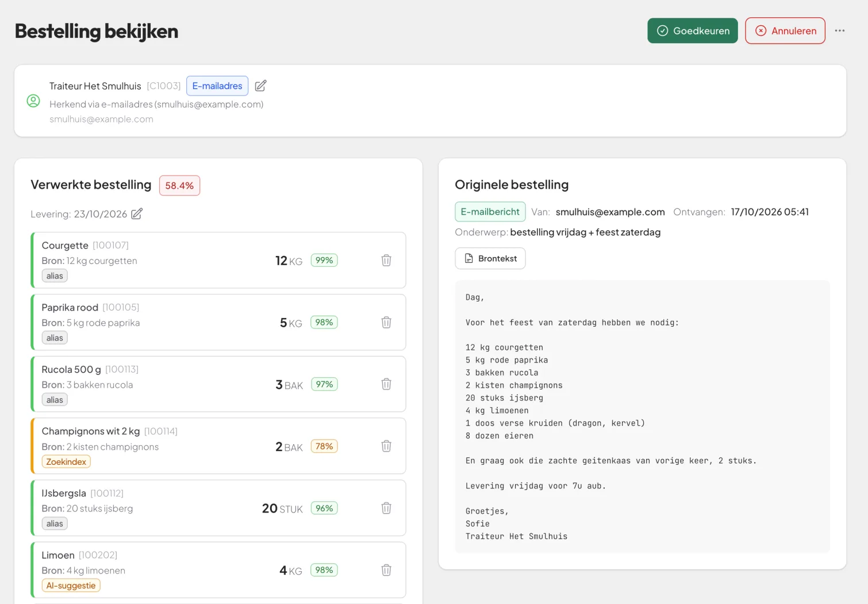Select the 12 KG quantity for Courgette
The width and height of the screenshot is (868, 604).
pos(289,261)
